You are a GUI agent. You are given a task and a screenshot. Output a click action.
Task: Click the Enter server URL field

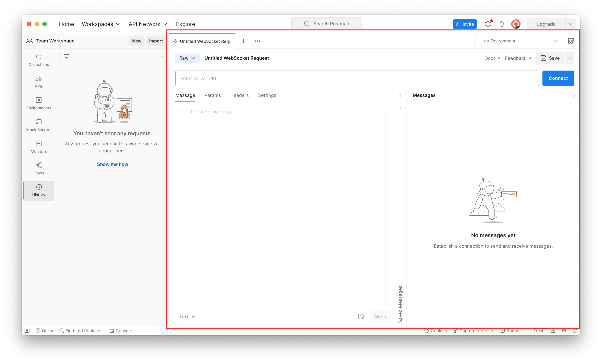tap(357, 78)
